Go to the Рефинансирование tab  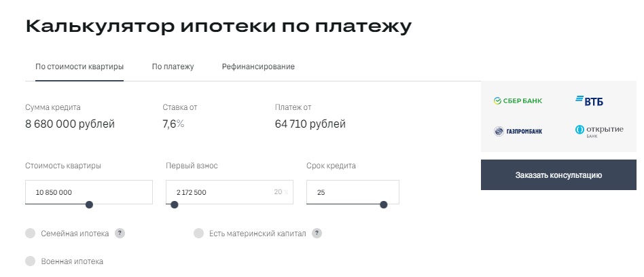[258, 67]
